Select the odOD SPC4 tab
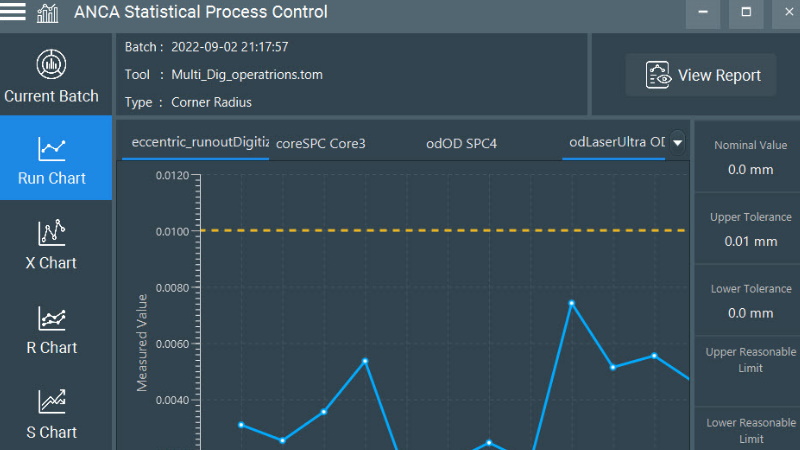800x450 pixels. (461, 143)
